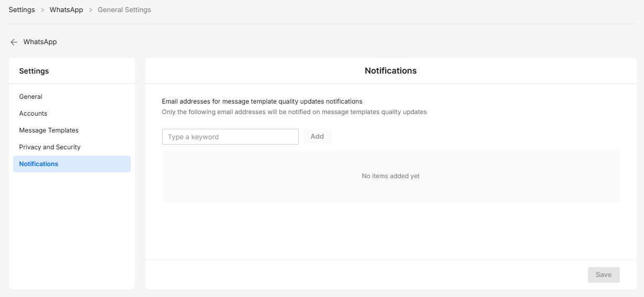Open Settings in the breadcrumb
This screenshot has height=297, width=644.
[22, 9]
